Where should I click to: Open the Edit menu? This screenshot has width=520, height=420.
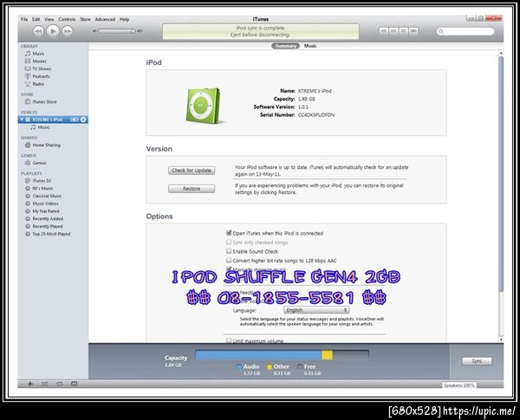[36, 19]
